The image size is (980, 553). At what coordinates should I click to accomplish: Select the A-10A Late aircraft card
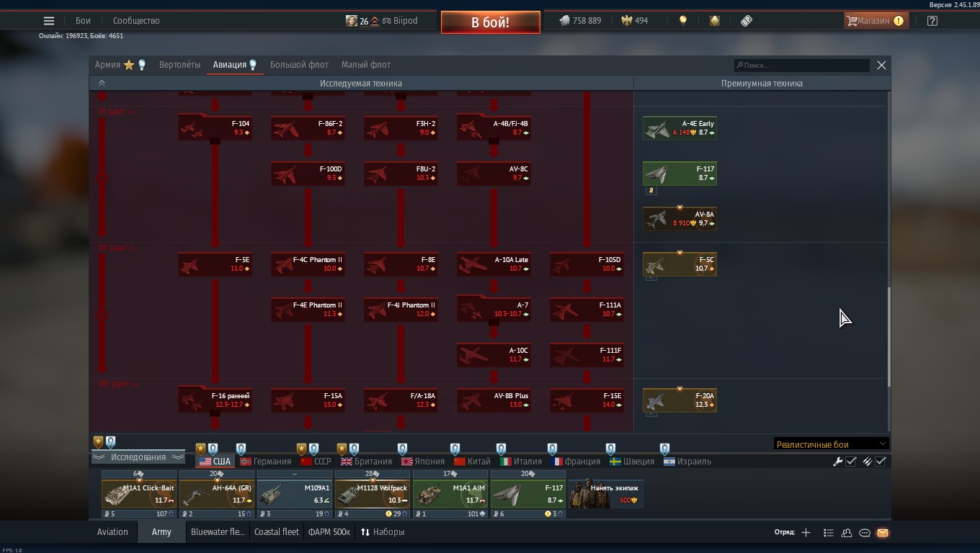pyautogui.click(x=494, y=264)
